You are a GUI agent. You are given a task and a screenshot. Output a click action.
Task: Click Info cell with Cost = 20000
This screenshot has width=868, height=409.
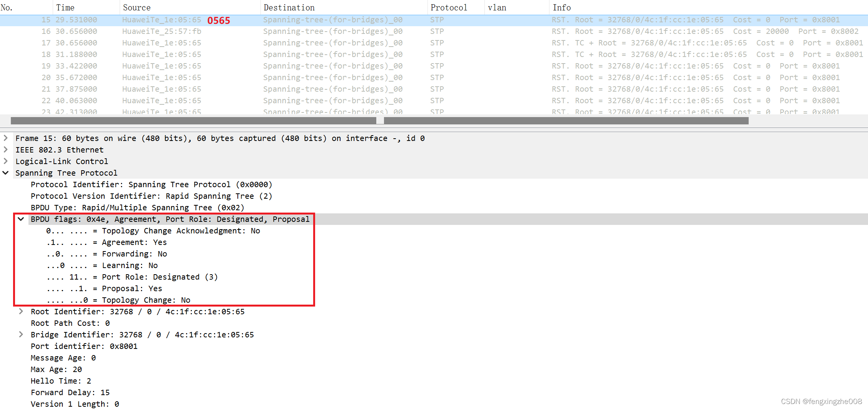[x=705, y=32]
